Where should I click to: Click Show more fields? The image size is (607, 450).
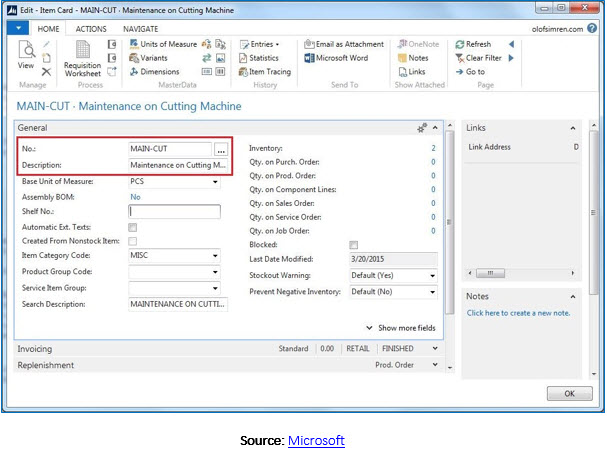tap(401, 328)
